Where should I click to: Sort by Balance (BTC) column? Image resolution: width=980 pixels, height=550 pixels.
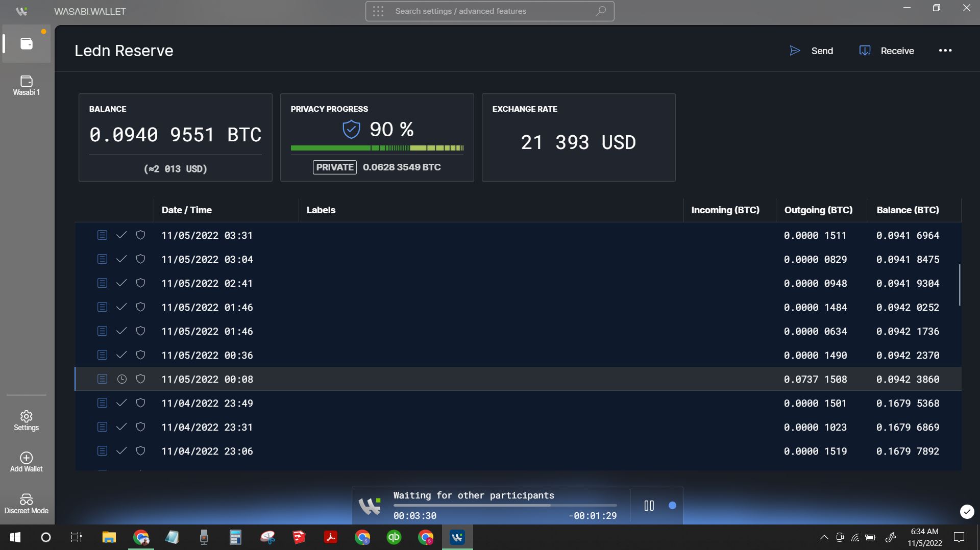tap(908, 210)
